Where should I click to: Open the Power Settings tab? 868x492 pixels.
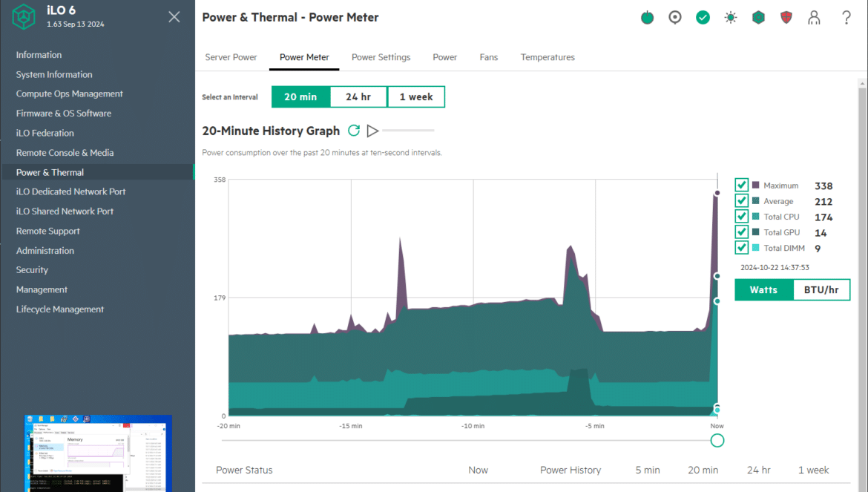click(381, 57)
